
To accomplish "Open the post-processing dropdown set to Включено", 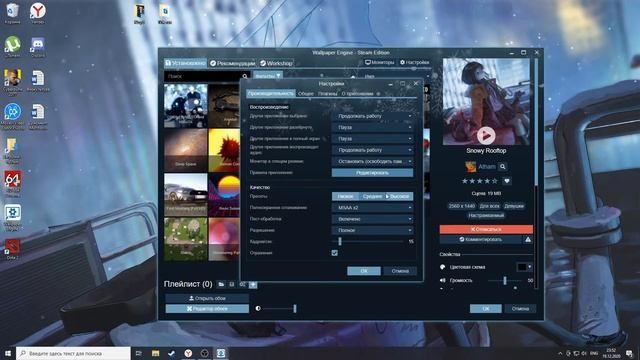I will (372, 219).
